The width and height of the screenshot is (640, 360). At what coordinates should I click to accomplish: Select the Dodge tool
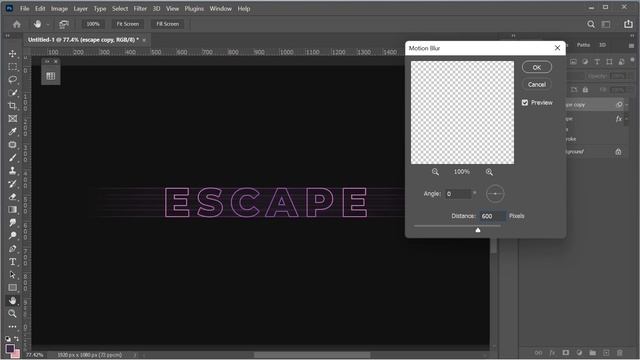click(12, 236)
